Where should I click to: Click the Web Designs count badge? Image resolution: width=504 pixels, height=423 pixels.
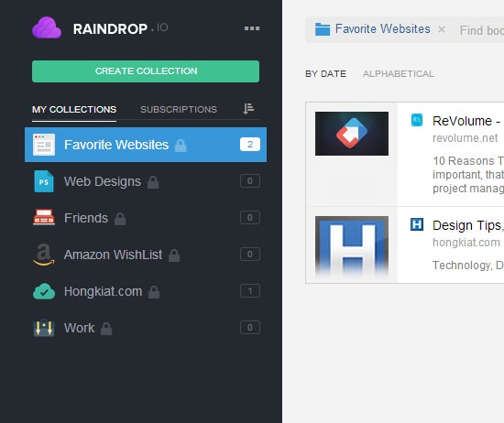click(250, 181)
